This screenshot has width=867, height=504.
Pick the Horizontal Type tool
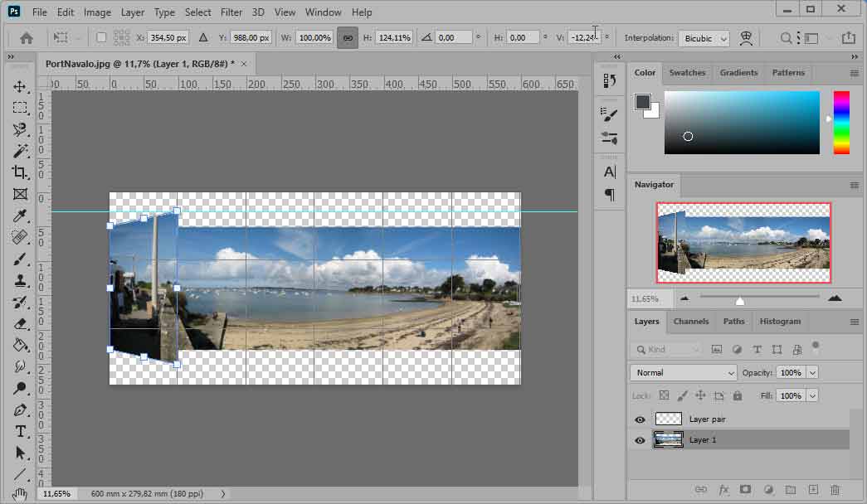(20, 431)
